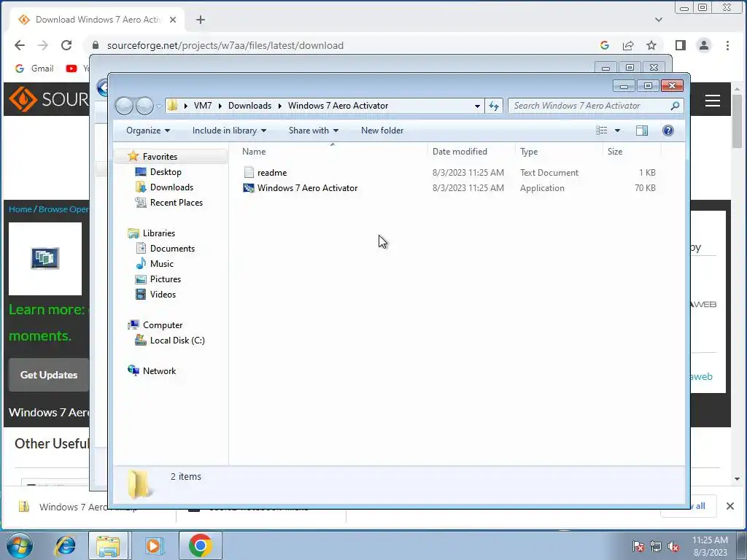Open Local Disk (C:)
The height and width of the screenshot is (560, 747).
[177, 341]
